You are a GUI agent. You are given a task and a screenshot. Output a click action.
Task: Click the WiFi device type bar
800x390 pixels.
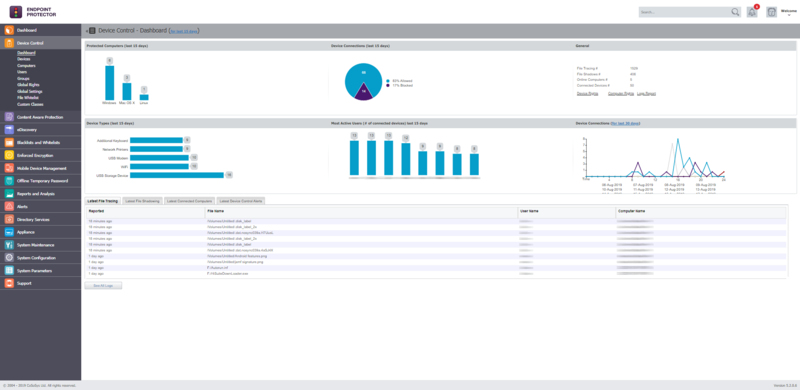(159, 166)
